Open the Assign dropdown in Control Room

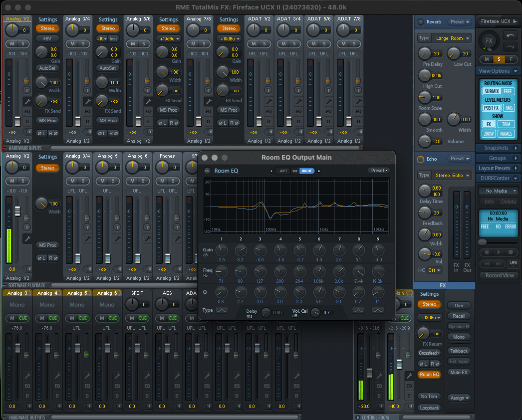[x=459, y=398]
